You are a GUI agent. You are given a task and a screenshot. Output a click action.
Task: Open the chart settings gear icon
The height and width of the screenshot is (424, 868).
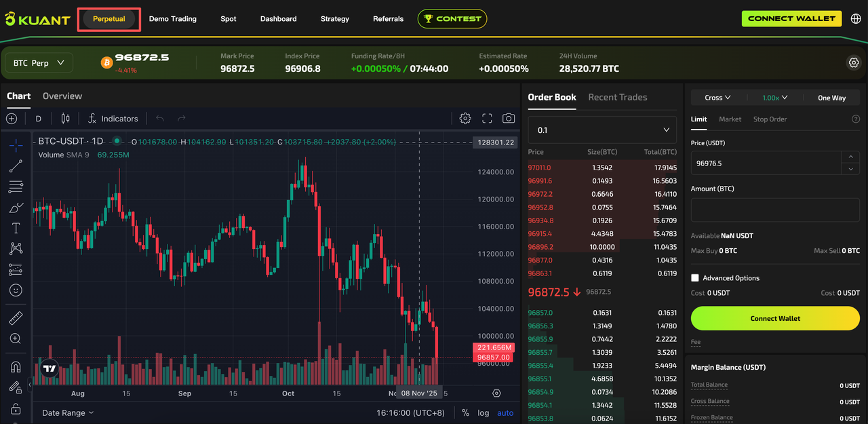click(465, 119)
